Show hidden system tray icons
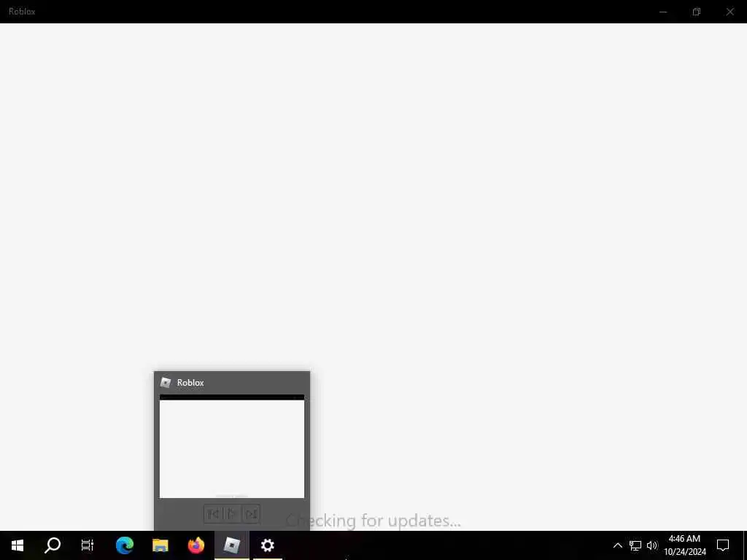 pyautogui.click(x=617, y=545)
